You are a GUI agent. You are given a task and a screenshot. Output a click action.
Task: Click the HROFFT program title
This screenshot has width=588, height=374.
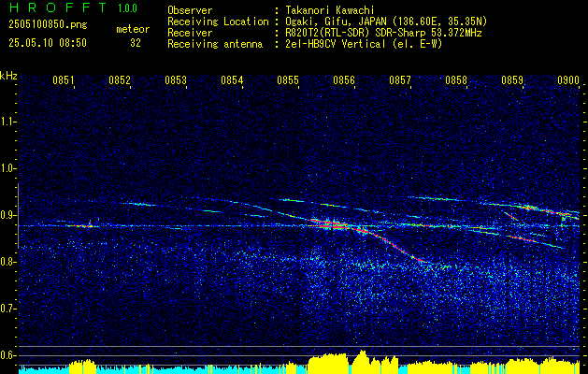point(58,7)
